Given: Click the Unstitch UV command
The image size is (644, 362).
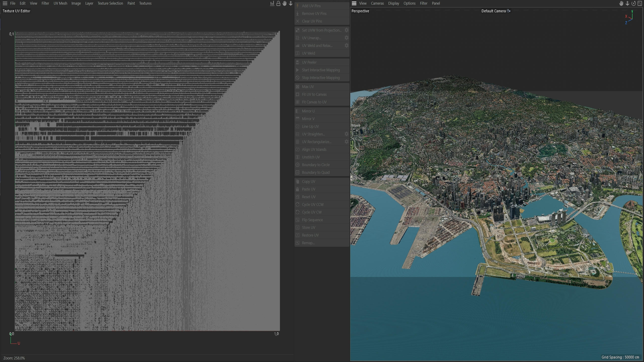Looking at the screenshot, I should pos(322,157).
